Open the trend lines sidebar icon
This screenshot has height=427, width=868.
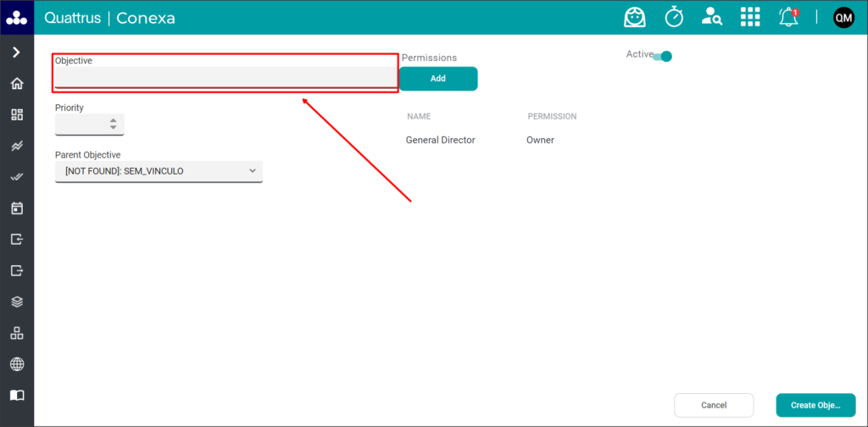click(x=17, y=146)
